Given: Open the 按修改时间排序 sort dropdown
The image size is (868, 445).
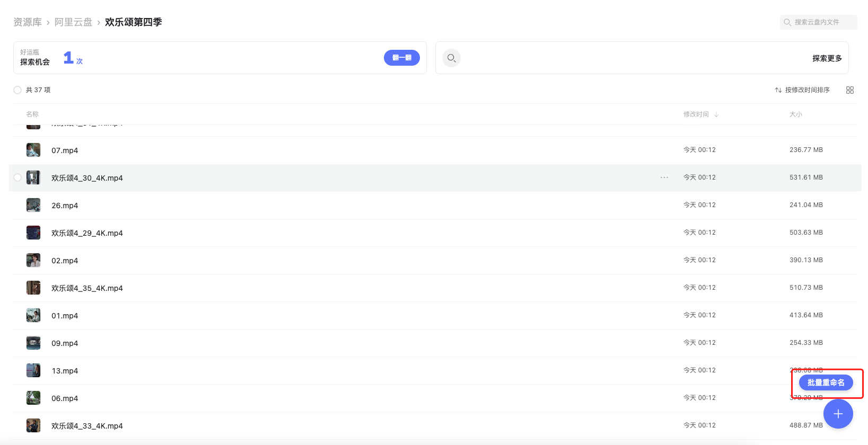Looking at the screenshot, I should click(807, 90).
